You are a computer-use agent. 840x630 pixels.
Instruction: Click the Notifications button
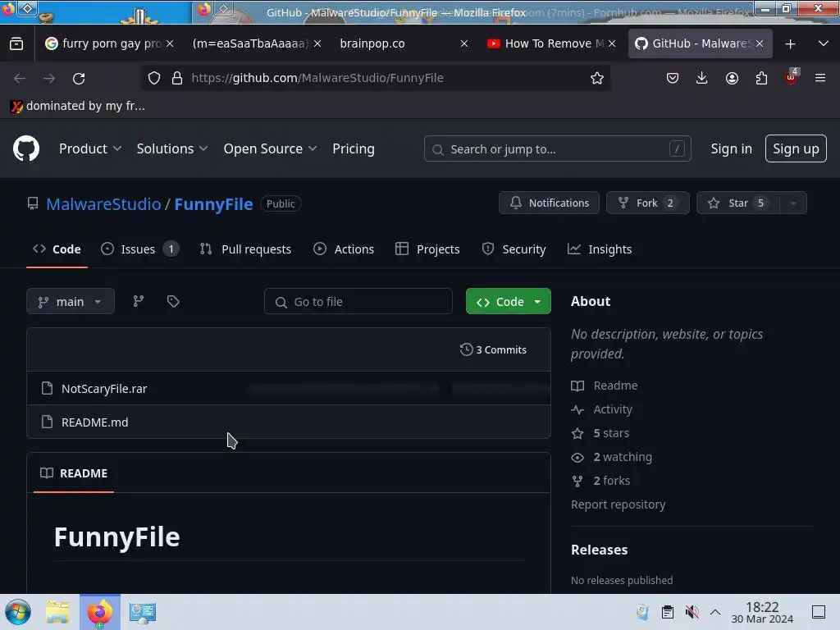click(549, 203)
